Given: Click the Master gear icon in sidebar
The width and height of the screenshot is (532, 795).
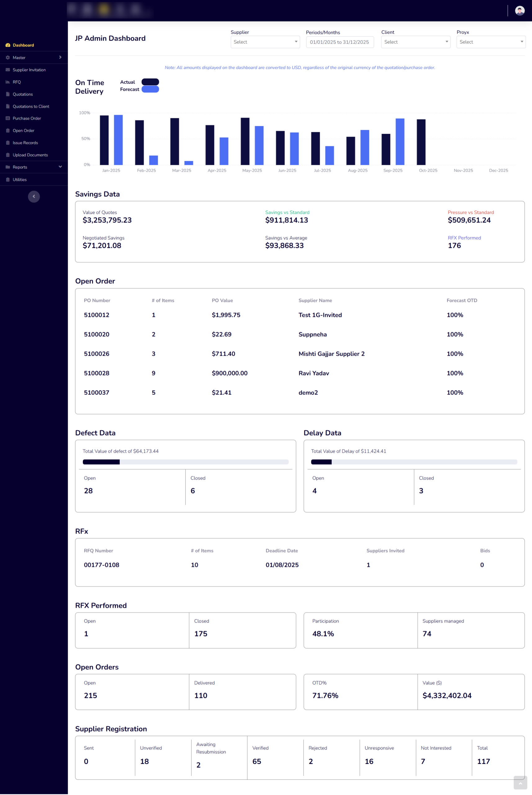Looking at the screenshot, I should [8, 58].
